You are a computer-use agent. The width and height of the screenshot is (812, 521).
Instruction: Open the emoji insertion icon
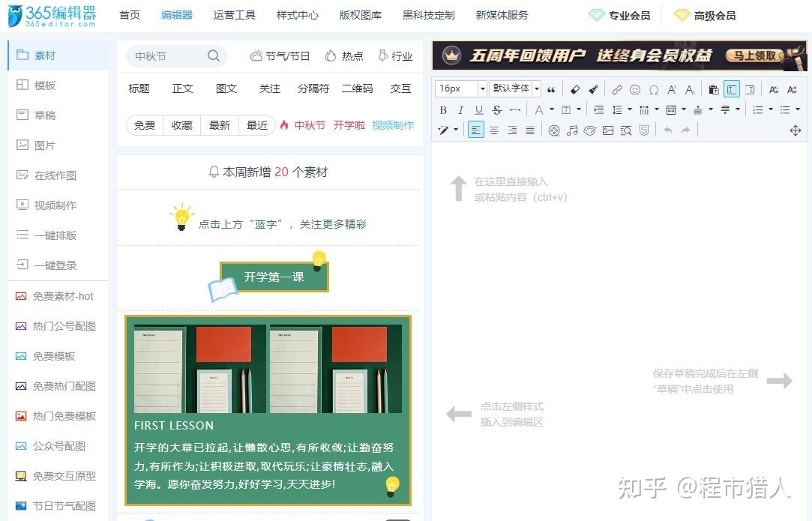(x=634, y=90)
